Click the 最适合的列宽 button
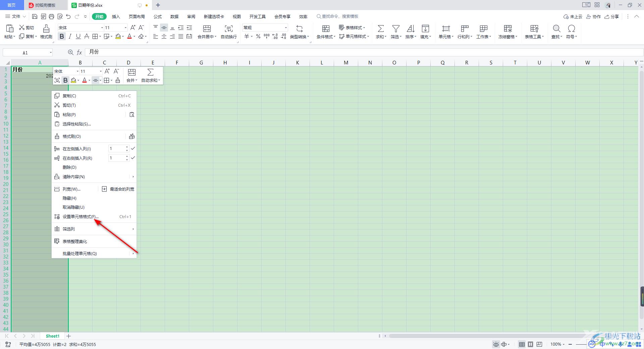Screen dimensions: 644x349 118,189
